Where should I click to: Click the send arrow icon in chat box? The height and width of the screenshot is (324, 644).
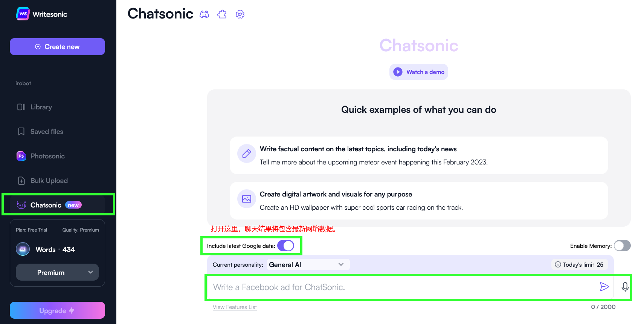click(x=604, y=287)
